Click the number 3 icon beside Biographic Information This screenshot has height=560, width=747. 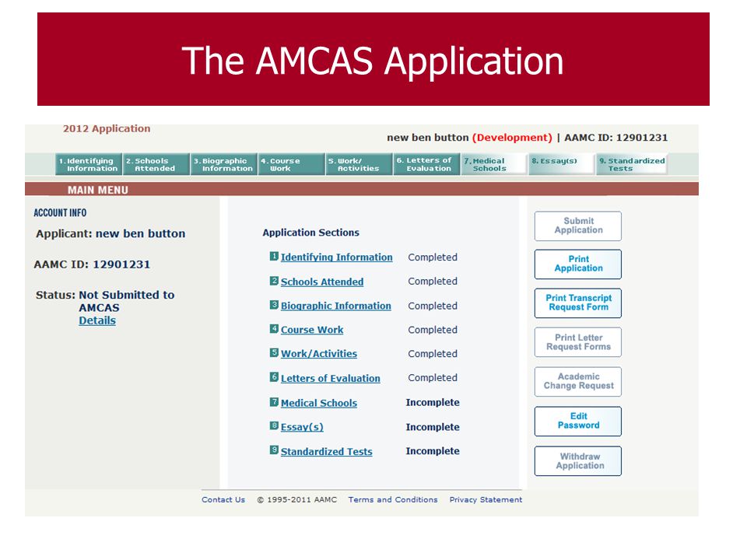tap(274, 305)
